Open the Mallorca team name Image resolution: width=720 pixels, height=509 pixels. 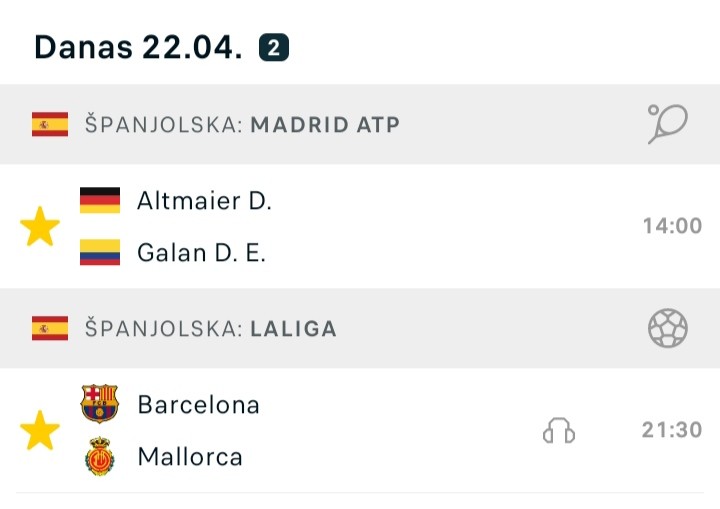(190, 457)
